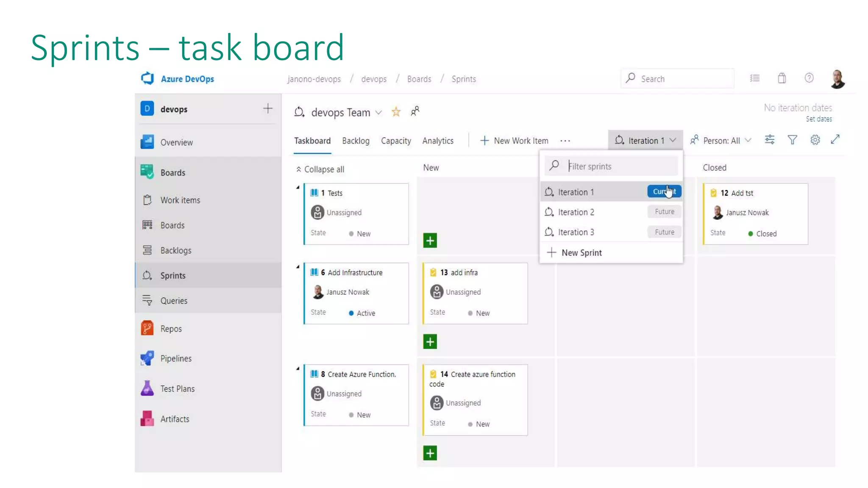The width and height of the screenshot is (868, 488).
Task: Expand the devops Team selector chevron
Action: (x=378, y=113)
